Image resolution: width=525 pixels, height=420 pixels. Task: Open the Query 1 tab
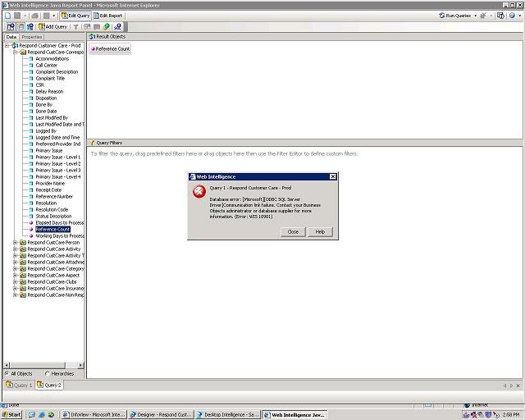coord(19,386)
